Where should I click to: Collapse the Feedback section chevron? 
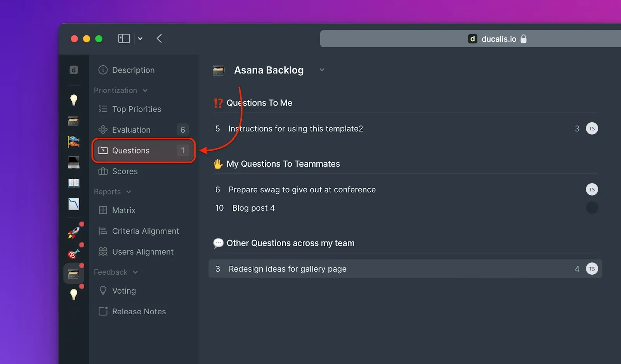[135, 272]
